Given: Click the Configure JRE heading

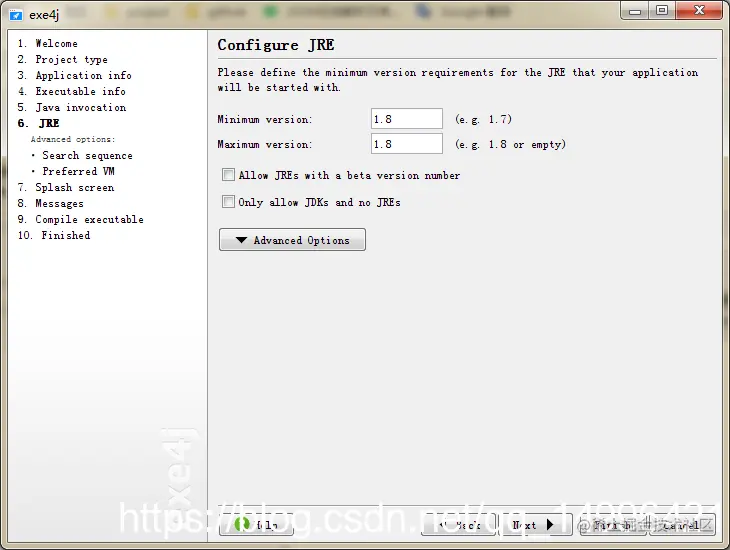Looking at the screenshot, I should click(276, 45).
